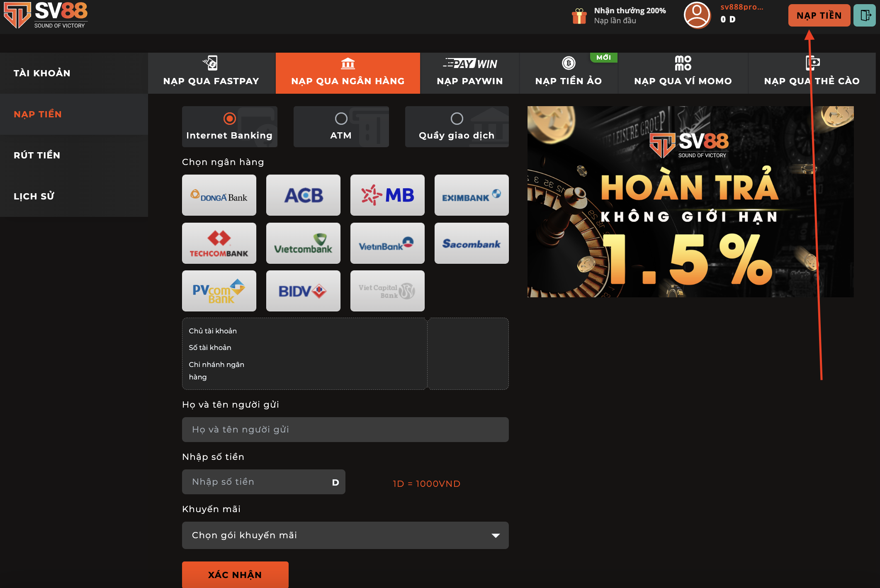Switch to Nạp qua ví MoMo tab
This screenshot has width=880, height=588.
683,73
